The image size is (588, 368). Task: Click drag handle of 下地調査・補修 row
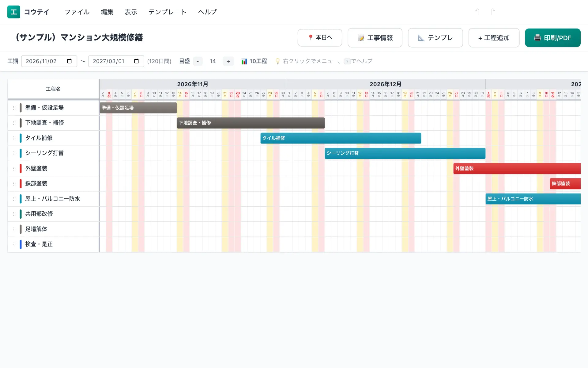[x=15, y=123]
